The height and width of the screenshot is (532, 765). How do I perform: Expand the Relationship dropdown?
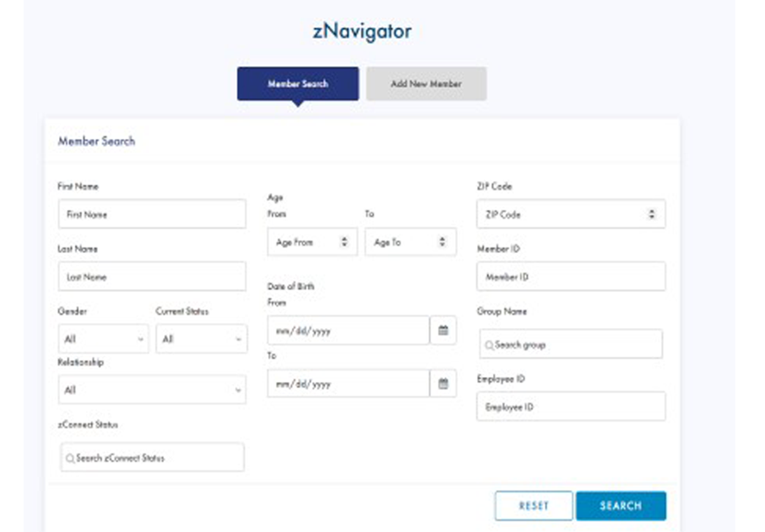coord(152,390)
